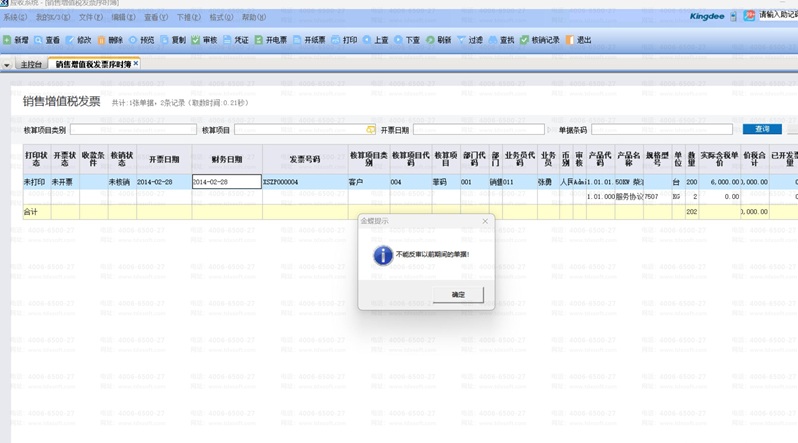Click the 销售增值税发票 page heading
This screenshot has height=443, width=798.
pyautogui.click(x=62, y=101)
